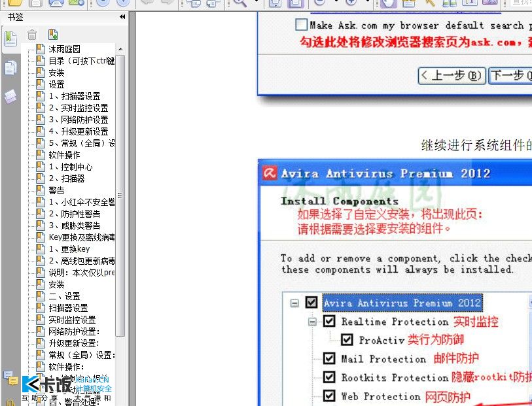Open the 目录（可按下ctrl键 bookmark
This screenshot has width=532, height=406.
tap(81, 61)
